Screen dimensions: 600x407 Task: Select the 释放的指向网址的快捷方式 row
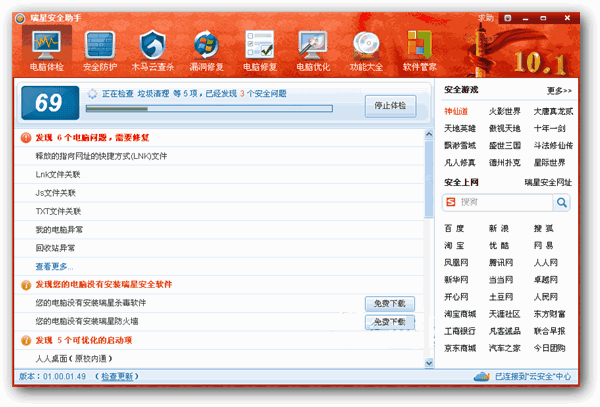click(219, 156)
